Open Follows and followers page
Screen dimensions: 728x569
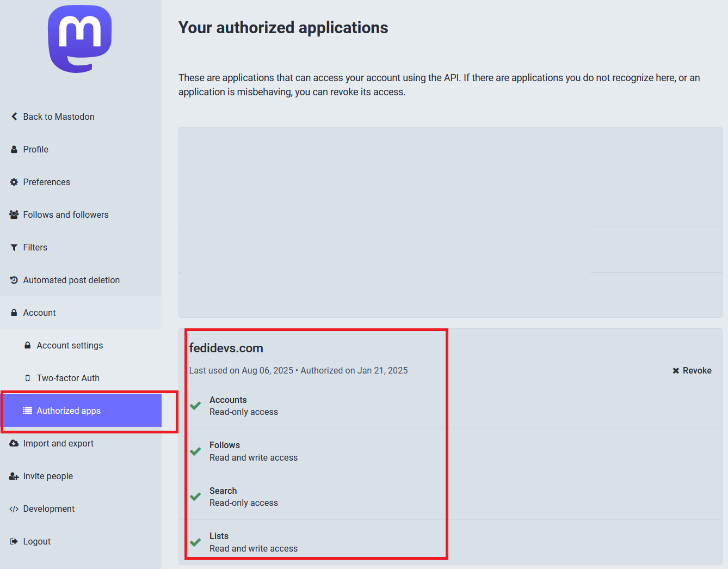tap(65, 215)
